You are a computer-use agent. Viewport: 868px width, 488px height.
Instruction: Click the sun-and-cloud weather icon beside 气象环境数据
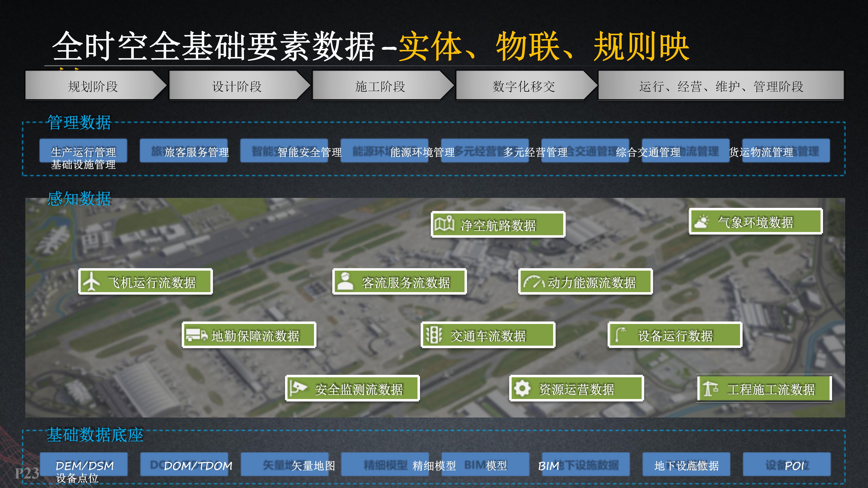pyautogui.click(x=702, y=222)
